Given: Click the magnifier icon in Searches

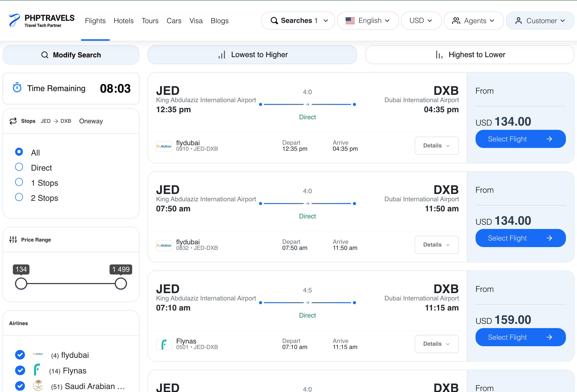Looking at the screenshot, I should (x=274, y=21).
